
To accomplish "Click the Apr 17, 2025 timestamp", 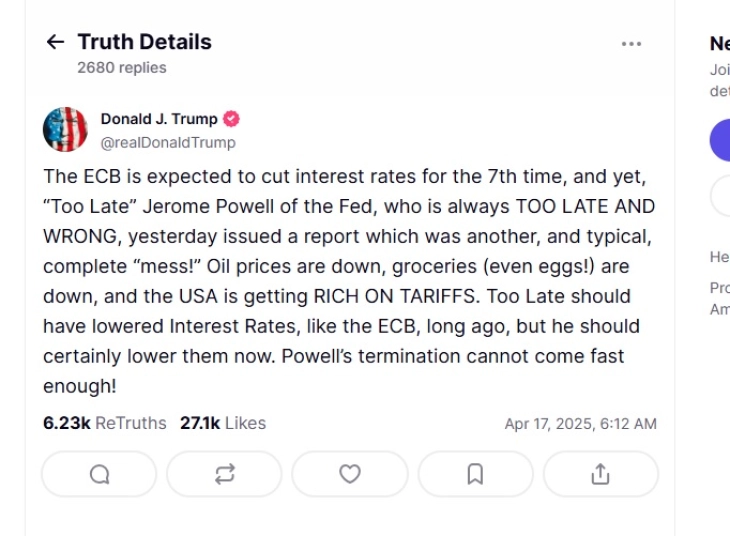I will click(580, 424).
